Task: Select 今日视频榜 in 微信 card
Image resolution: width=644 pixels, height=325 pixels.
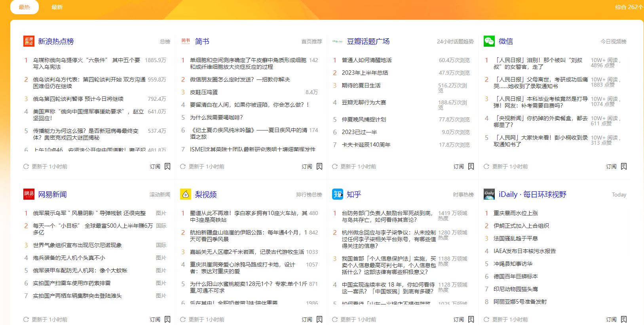Action: click(614, 42)
